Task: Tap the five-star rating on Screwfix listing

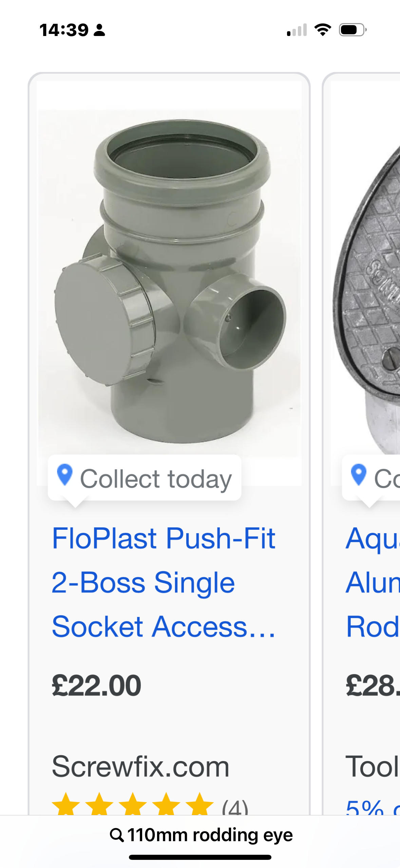Action: point(133,804)
